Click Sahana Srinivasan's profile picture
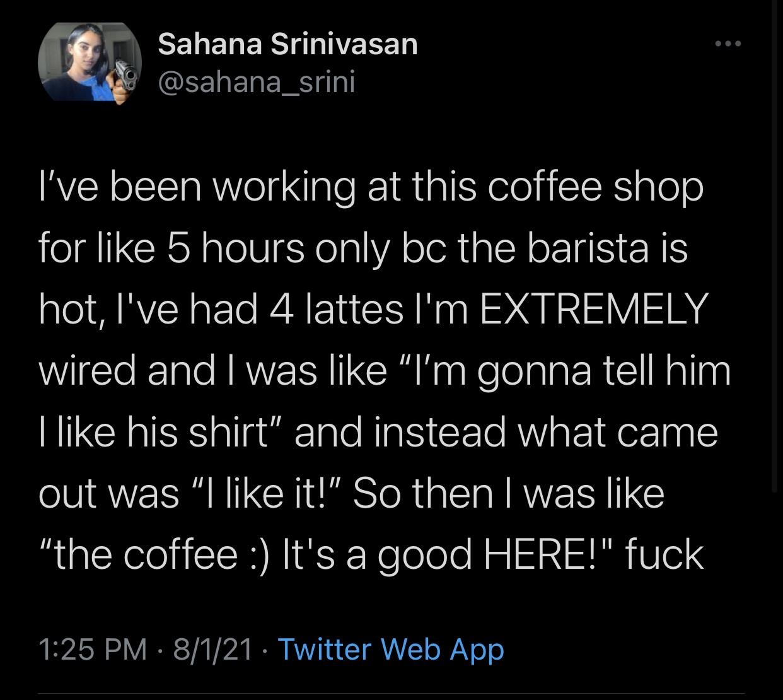 [x=89, y=62]
